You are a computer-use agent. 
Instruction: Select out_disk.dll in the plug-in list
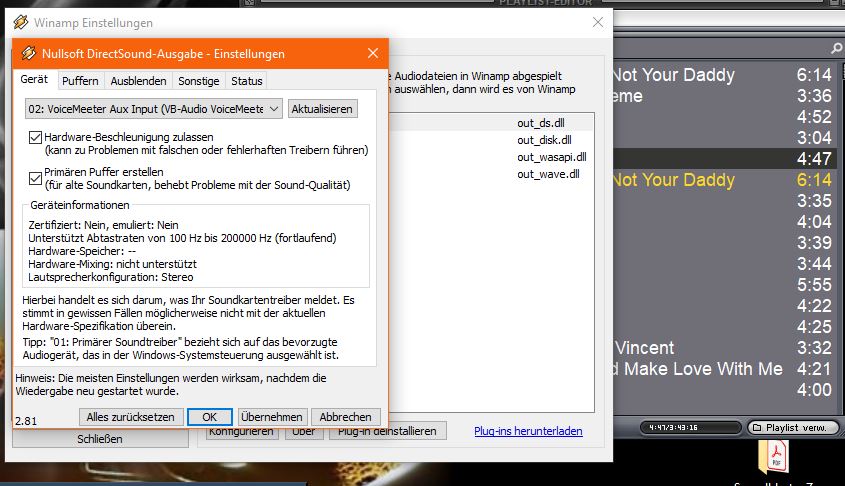[x=544, y=140]
